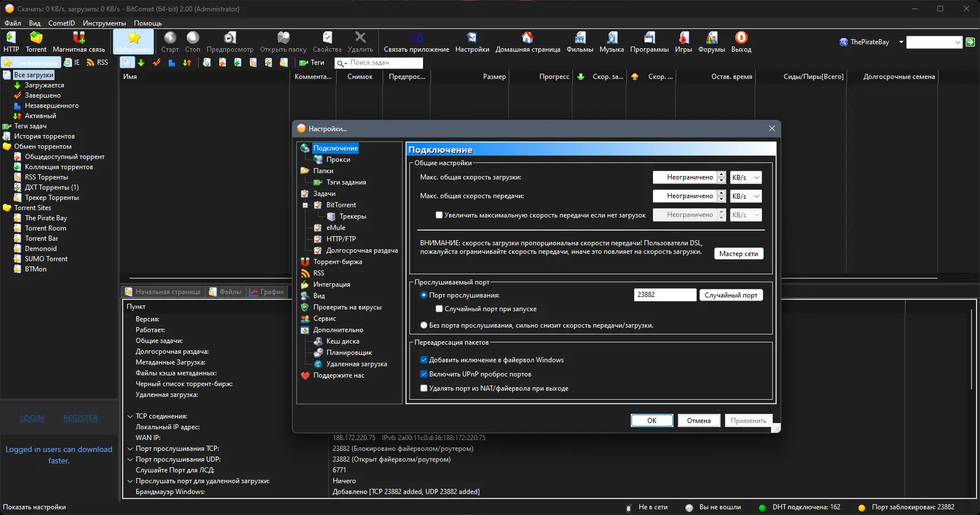Uncheck Включить UPnP проброс портов

point(424,374)
